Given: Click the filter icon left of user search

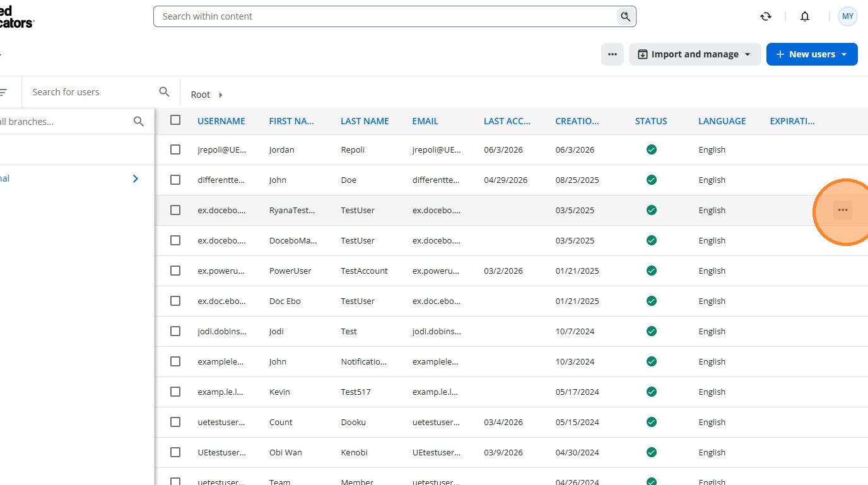Looking at the screenshot, I should [x=3, y=92].
